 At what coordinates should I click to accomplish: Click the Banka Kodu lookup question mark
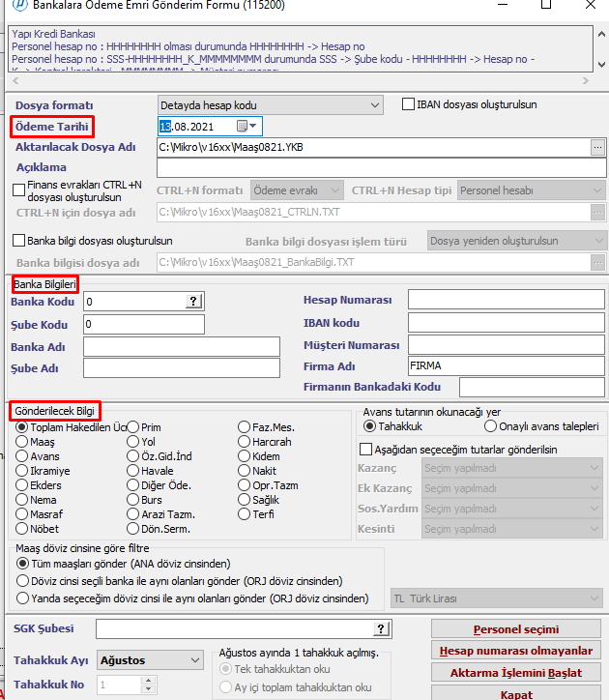click(193, 303)
